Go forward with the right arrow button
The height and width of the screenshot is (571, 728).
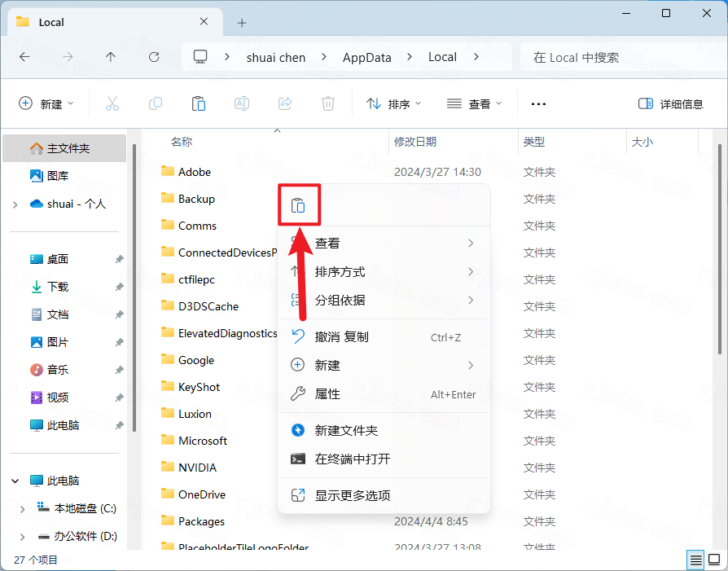(x=68, y=57)
